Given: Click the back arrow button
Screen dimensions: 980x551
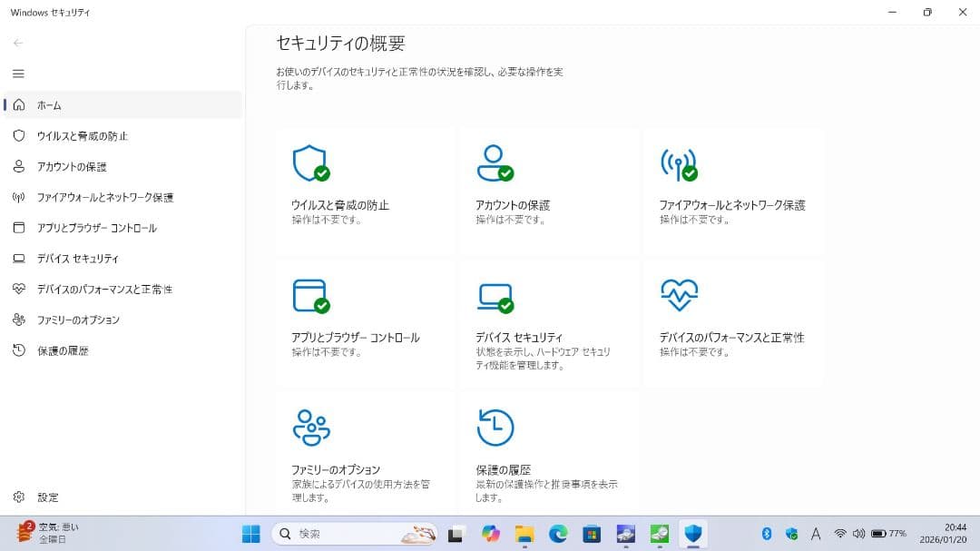Looking at the screenshot, I should coord(18,43).
